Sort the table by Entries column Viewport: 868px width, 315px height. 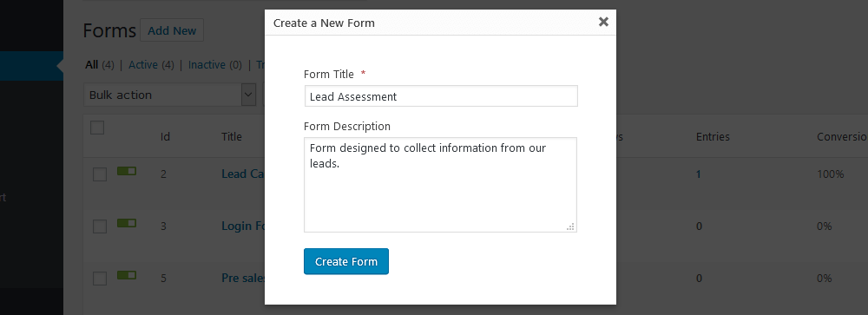(x=713, y=137)
